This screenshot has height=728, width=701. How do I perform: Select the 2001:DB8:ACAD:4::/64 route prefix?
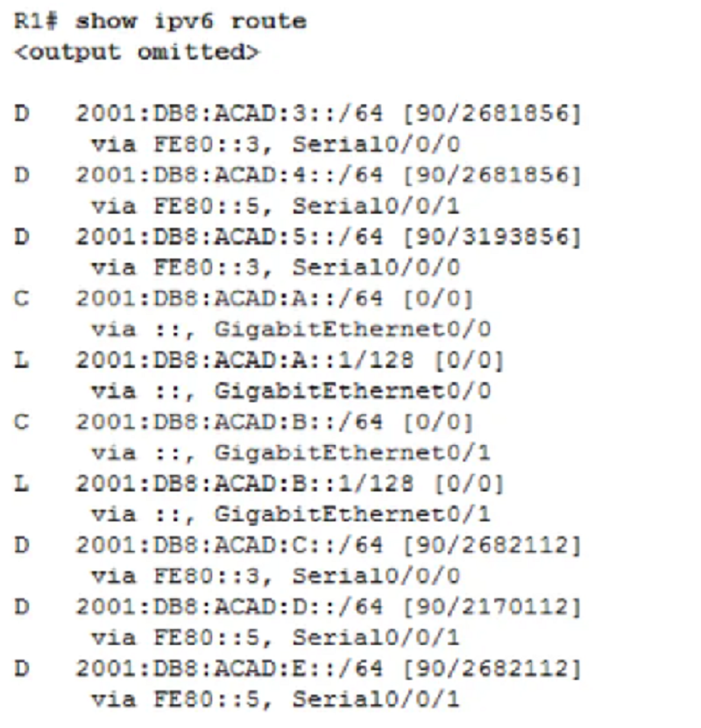tap(230, 175)
